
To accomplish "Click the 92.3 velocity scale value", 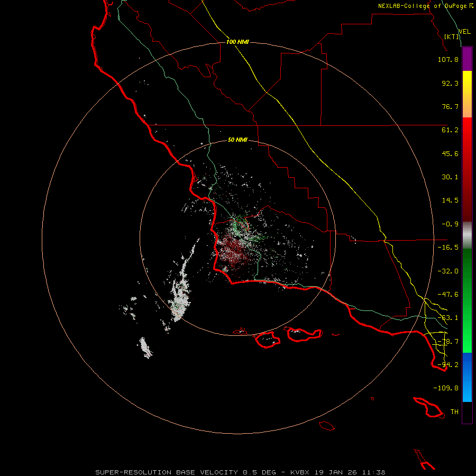I will click(x=450, y=83).
